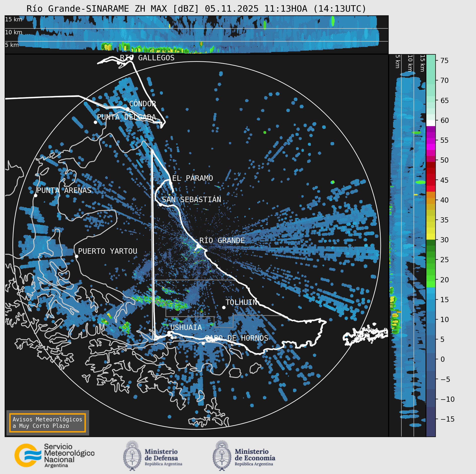
Task: Click the Cóndor location dot
Action: click(128, 109)
